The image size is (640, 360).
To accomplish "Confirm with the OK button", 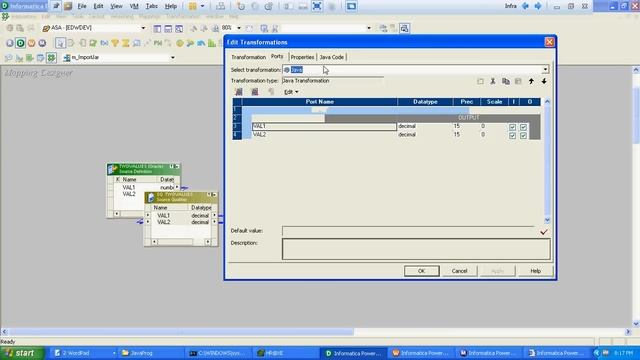I will point(422,271).
